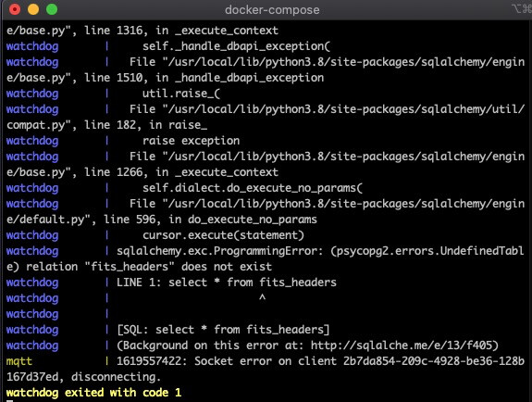
Task: Click the 'cursor.execute(statement)' line
Action: (223, 235)
